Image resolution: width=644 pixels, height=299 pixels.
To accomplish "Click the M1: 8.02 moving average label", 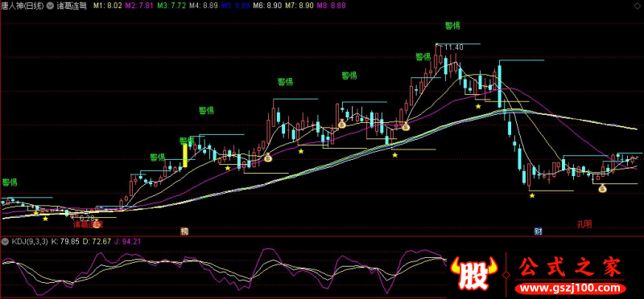I will 108,6.
